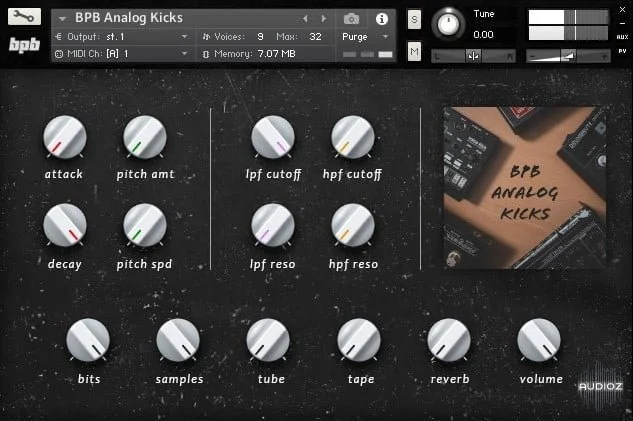Toggle the PV button
This screenshot has height=421, width=633.
622,51
